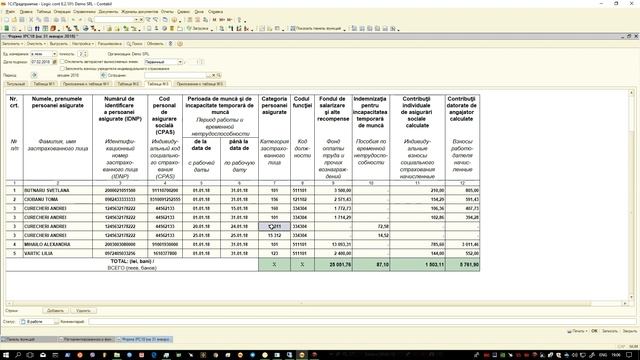Click the Copy toolbar icon
Screen dimensions: 640x360
click(x=39, y=20)
